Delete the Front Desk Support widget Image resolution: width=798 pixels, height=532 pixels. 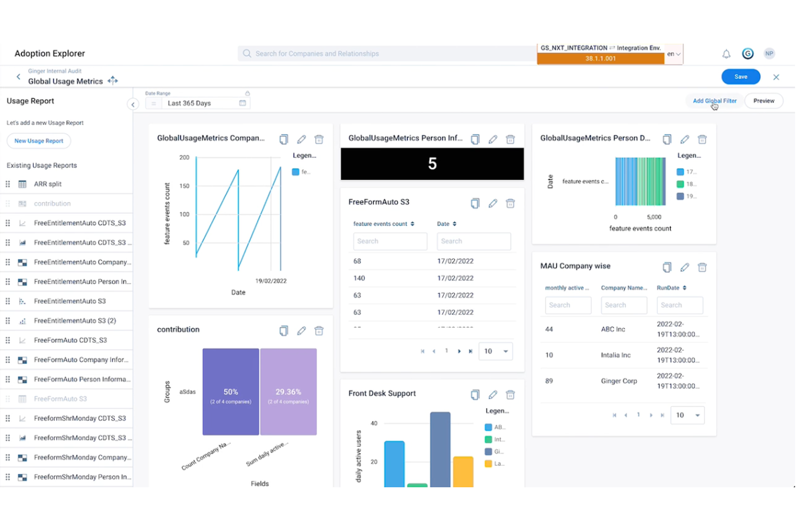pyautogui.click(x=511, y=395)
